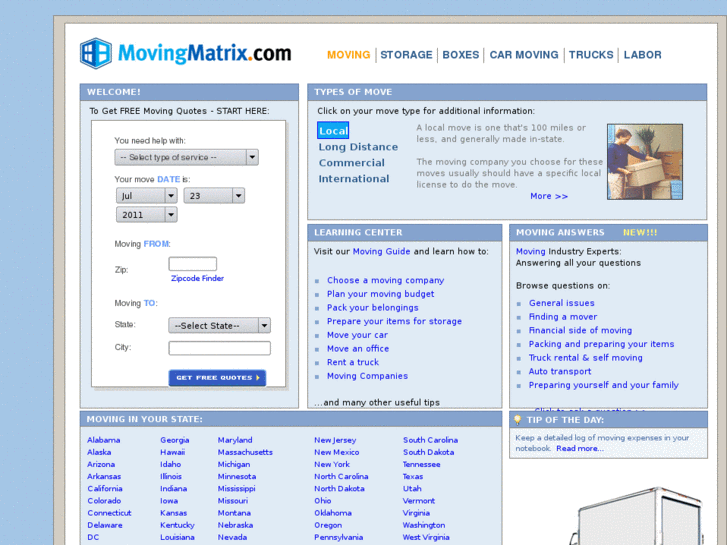Click the City input field
Screen dimensions: 727x545
[219, 348]
